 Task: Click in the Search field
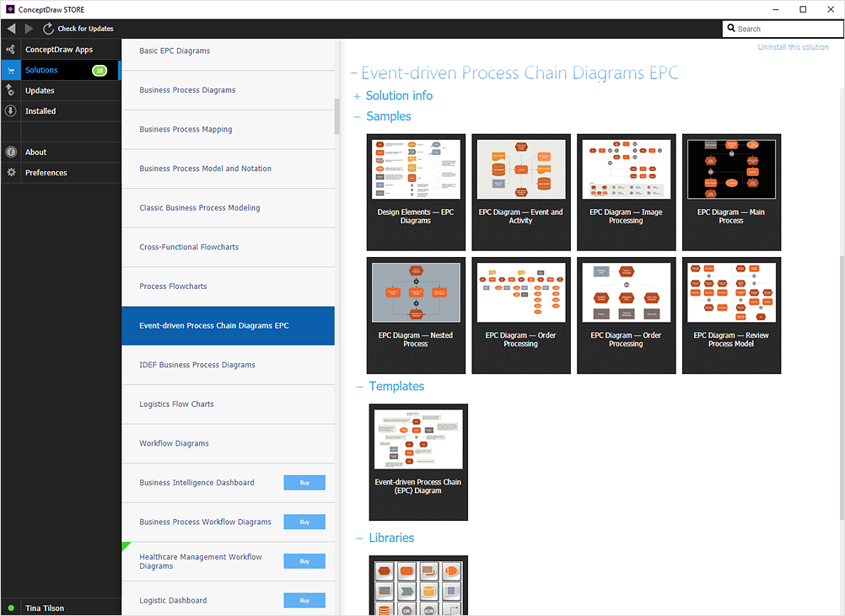coord(783,29)
